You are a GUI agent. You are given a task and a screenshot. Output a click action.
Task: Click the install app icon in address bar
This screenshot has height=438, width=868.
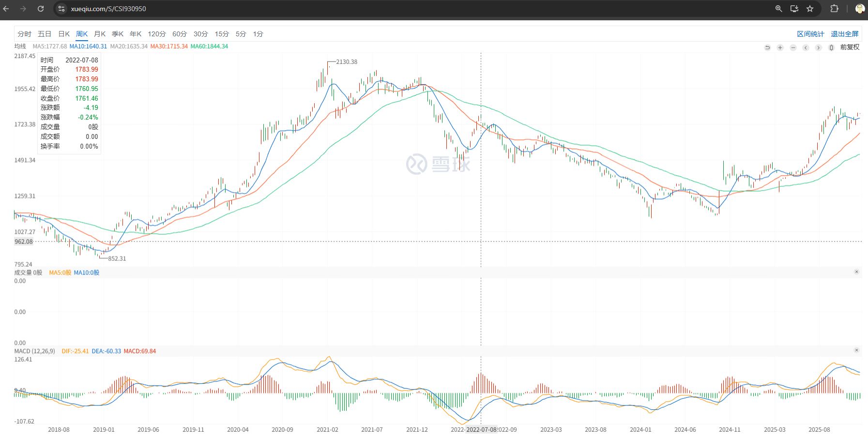point(794,9)
